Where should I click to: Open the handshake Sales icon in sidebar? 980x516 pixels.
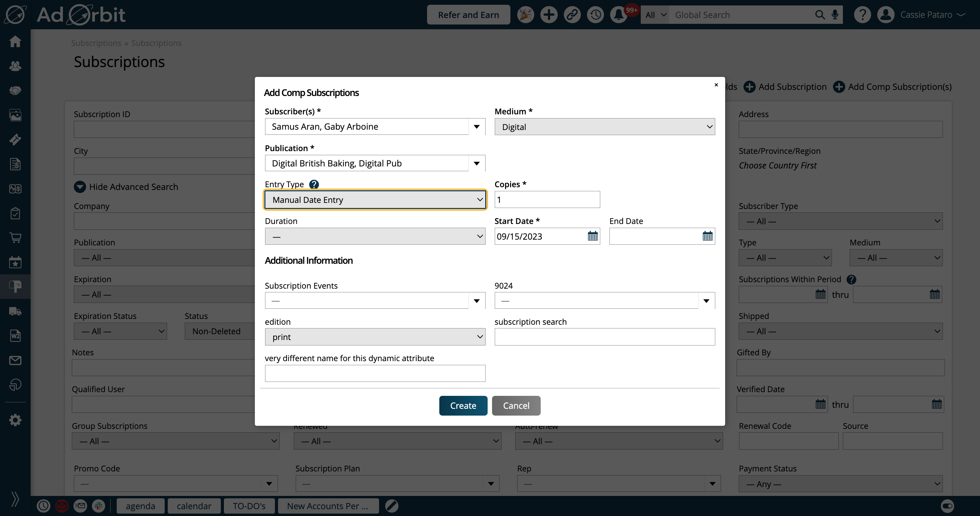point(15,91)
